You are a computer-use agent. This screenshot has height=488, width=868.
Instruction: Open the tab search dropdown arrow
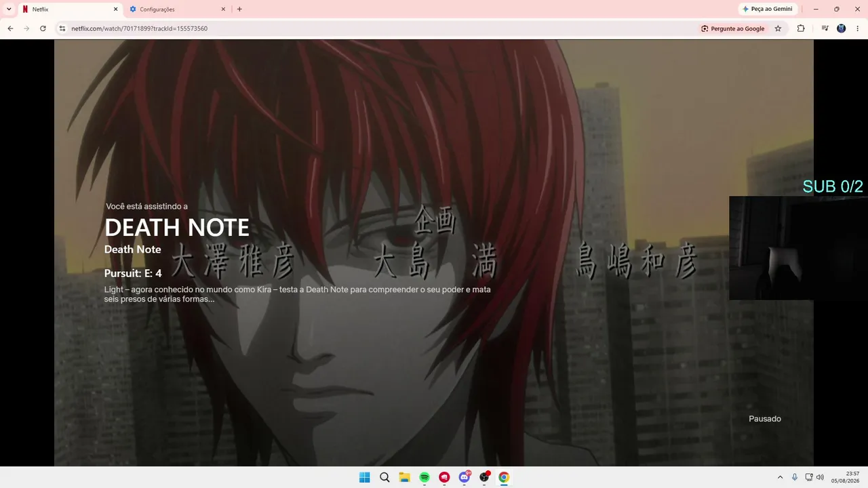pos(9,9)
